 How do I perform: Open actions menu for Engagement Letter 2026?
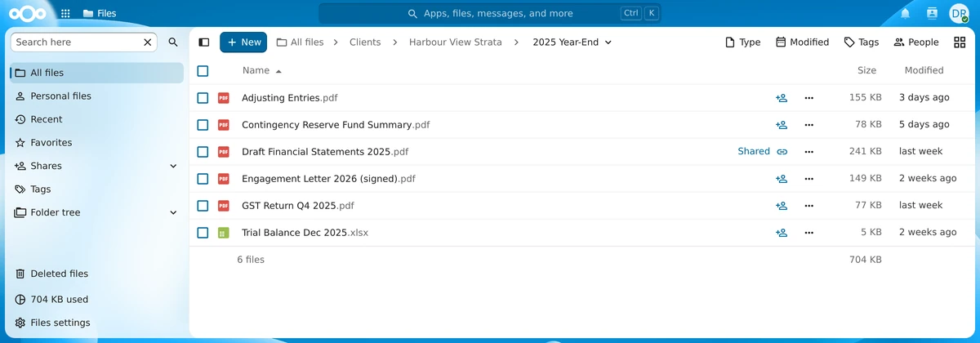[808, 178]
